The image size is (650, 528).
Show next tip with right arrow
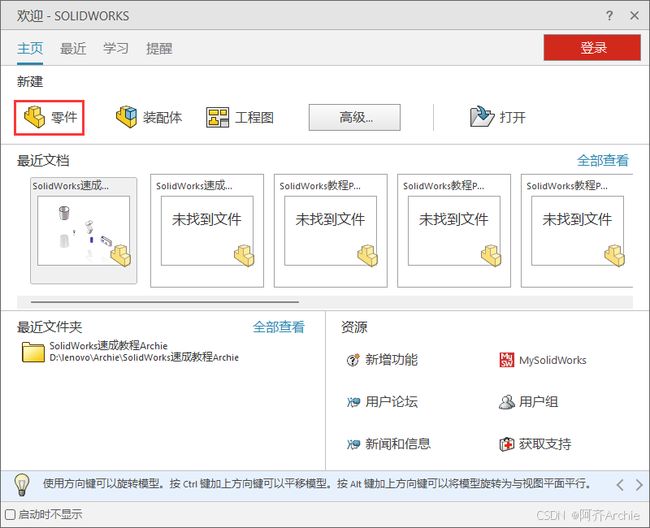click(639, 484)
